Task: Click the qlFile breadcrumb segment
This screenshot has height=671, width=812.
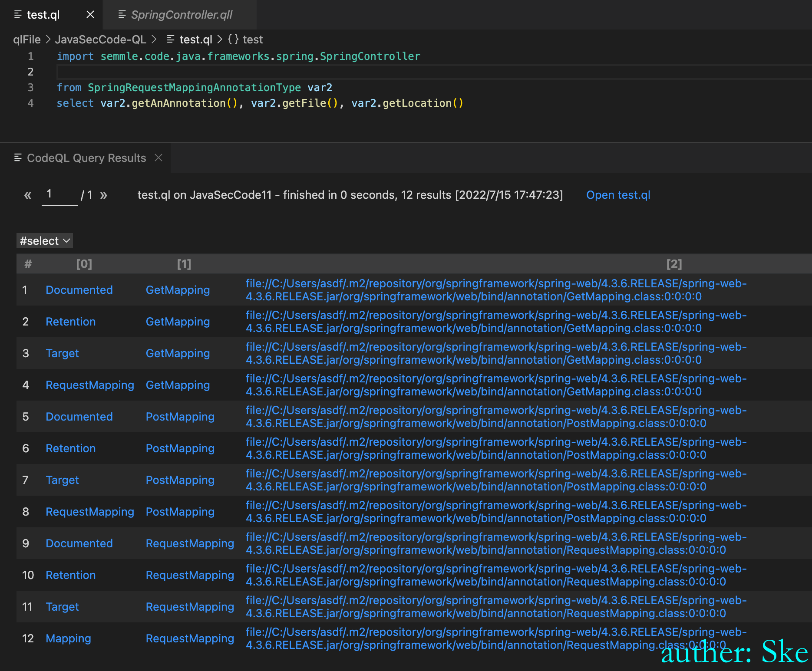Action: 27,39
